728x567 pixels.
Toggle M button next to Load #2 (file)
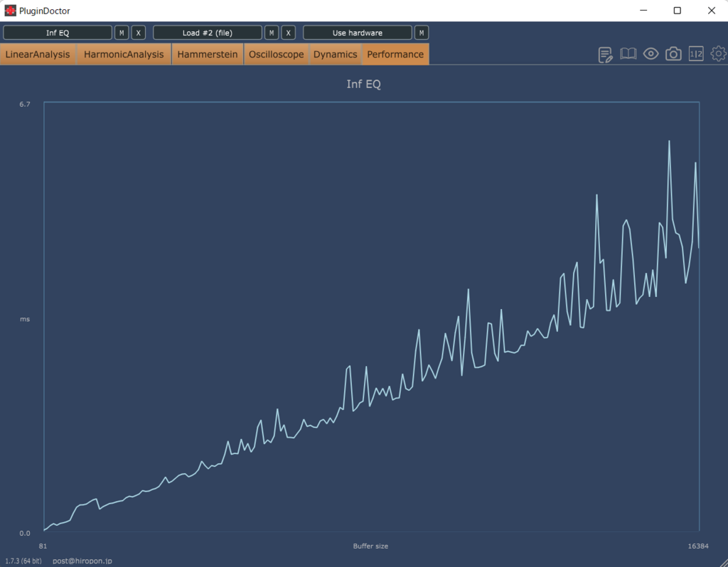tap(272, 33)
